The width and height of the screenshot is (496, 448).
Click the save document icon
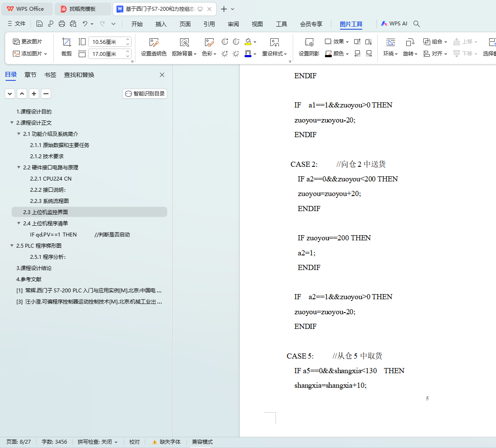(x=39, y=24)
